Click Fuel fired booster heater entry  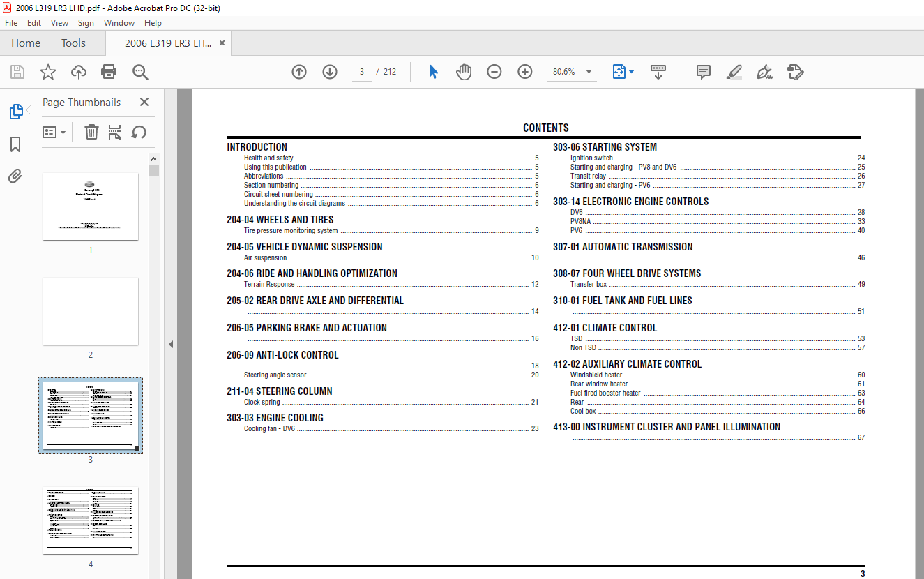pyautogui.click(x=605, y=393)
